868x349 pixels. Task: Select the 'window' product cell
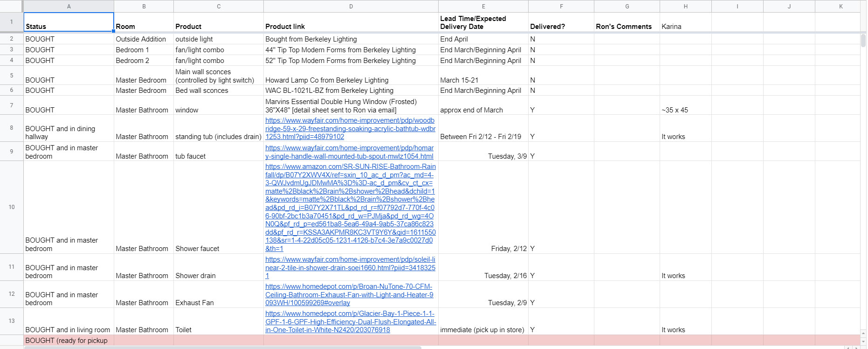coord(219,105)
